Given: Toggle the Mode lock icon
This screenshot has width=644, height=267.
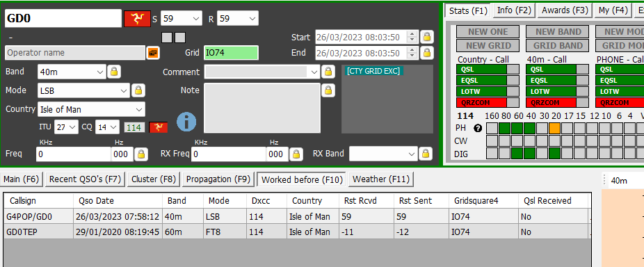Looking at the screenshot, I should coord(138,90).
